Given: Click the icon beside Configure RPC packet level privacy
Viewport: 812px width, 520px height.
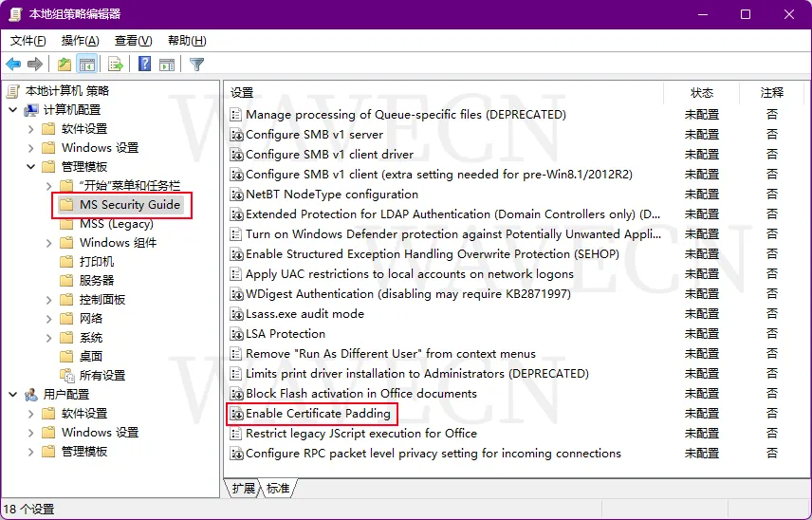Looking at the screenshot, I should (236, 454).
